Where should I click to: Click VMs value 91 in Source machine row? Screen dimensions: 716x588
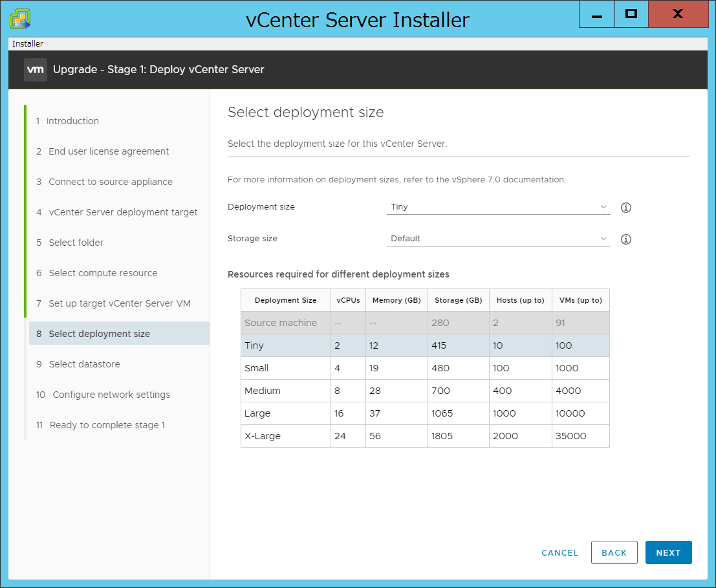pos(560,323)
